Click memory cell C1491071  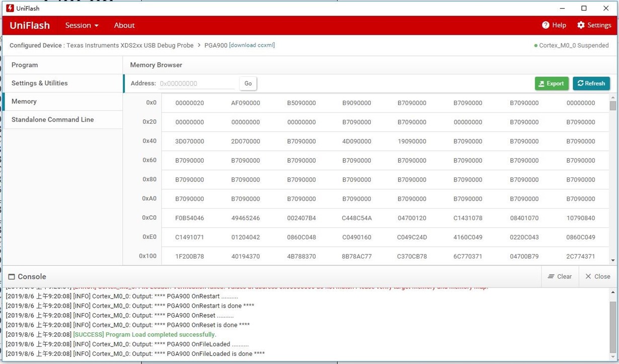pyautogui.click(x=190, y=237)
